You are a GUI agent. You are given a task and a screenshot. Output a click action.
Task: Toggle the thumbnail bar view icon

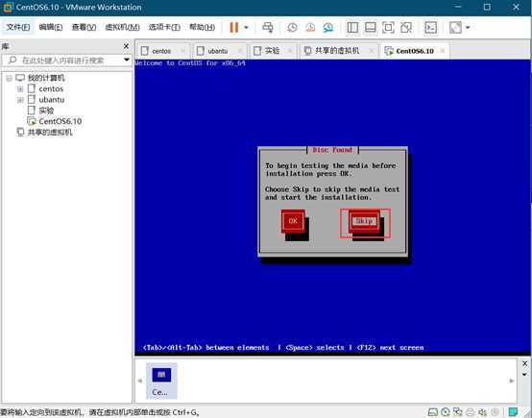coord(371,27)
